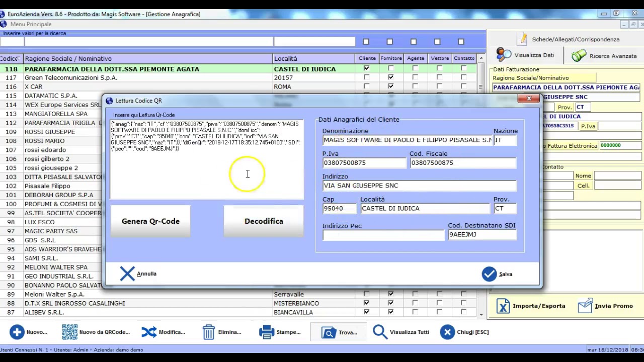The width and height of the screenshot is (644, 362).
Task: Click the Località field in dialog
Action: [425, 208]
